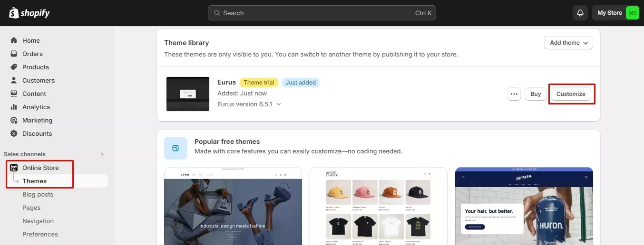Expand the Sales channels chevron

tap(102, 154)
